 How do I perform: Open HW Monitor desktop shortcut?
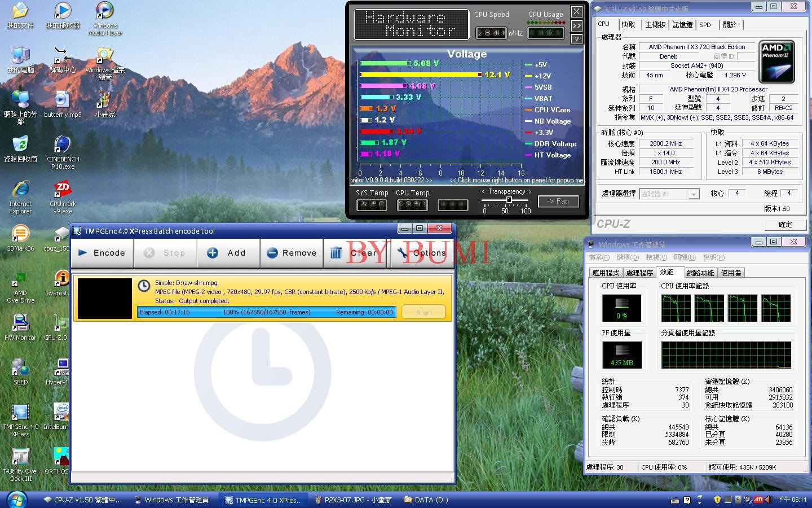pos(20,327)
